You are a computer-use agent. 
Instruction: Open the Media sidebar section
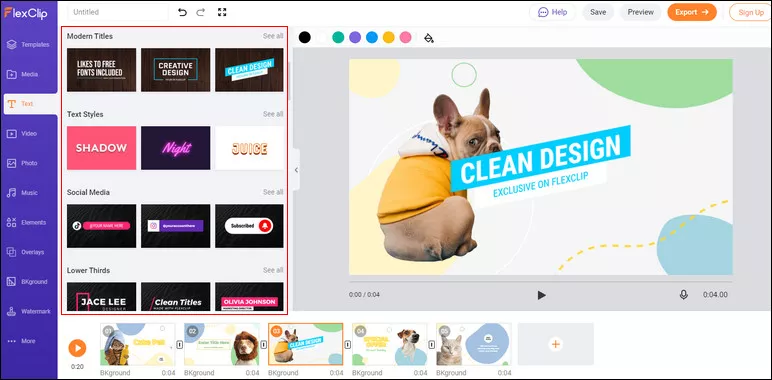tap(23, 74)
